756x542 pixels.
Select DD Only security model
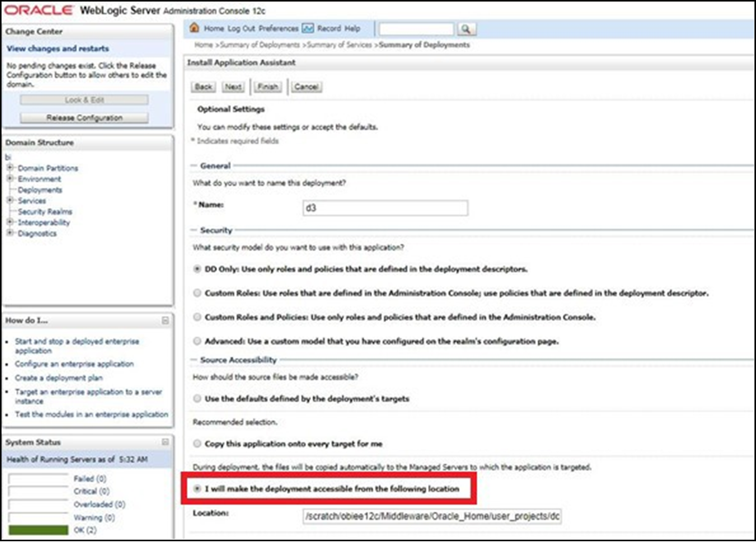[197, 269]
